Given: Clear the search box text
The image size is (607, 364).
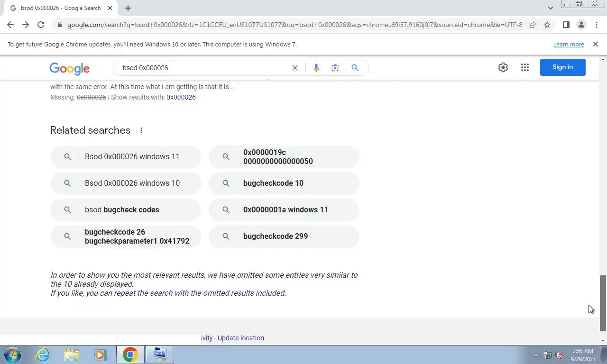Looking at the screenshot, I should 295,68.
